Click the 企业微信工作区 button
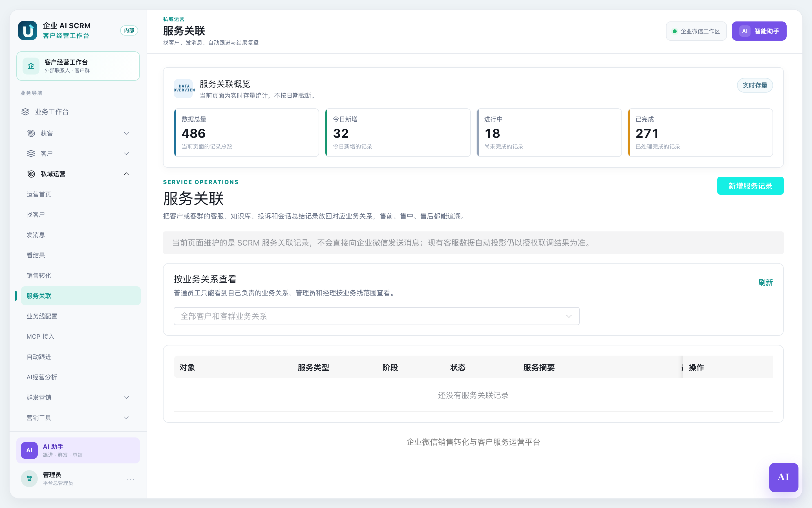Screen dimensions: 812x508 point(696,31)
